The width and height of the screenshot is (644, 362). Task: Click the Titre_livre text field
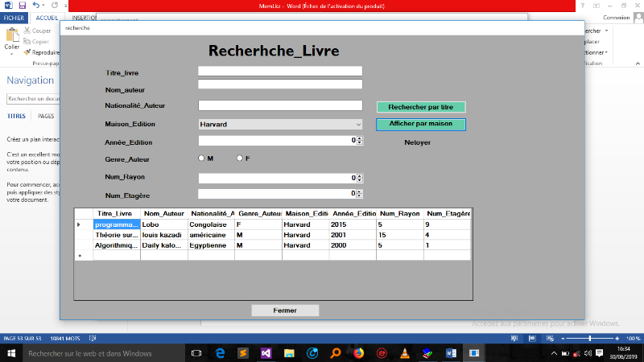coord(280,71)
